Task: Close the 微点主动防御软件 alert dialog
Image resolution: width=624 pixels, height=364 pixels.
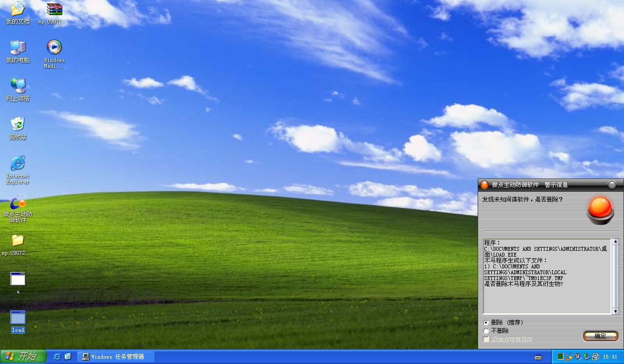Action: click(x=612, y=185)
